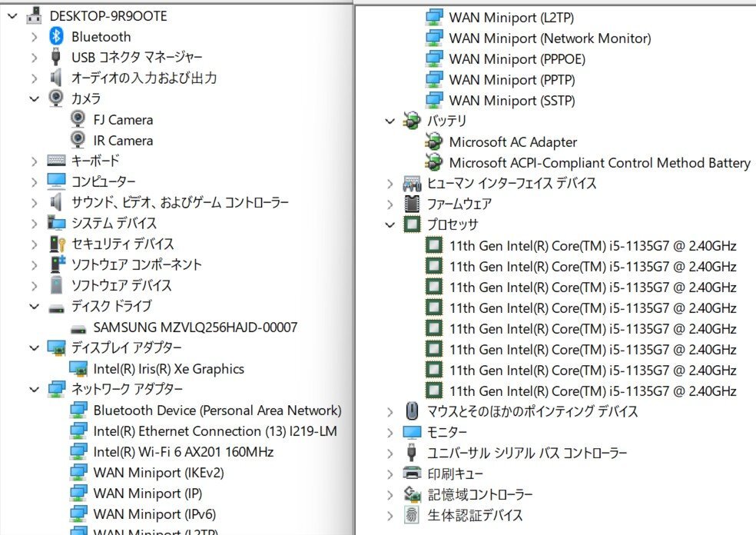756x535 pixels.
Task: Click the DESKTOP-9R9OOTE computer name
Action: 108,16
